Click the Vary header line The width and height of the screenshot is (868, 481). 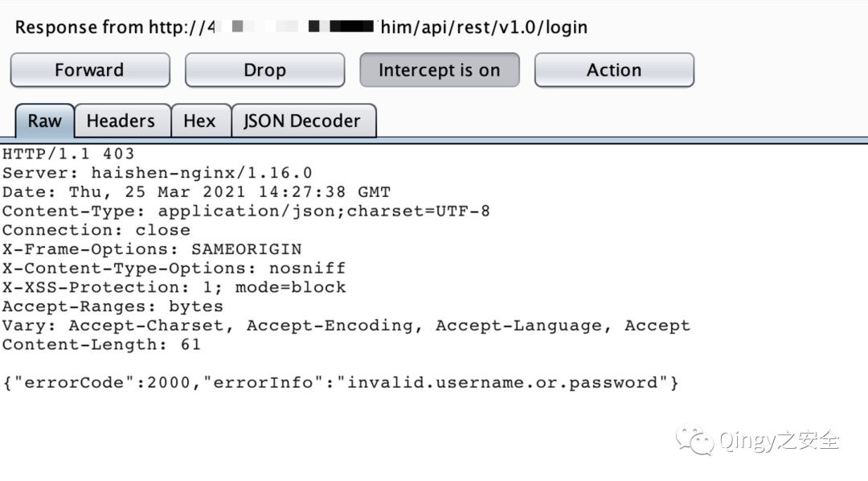click(346, 326)
